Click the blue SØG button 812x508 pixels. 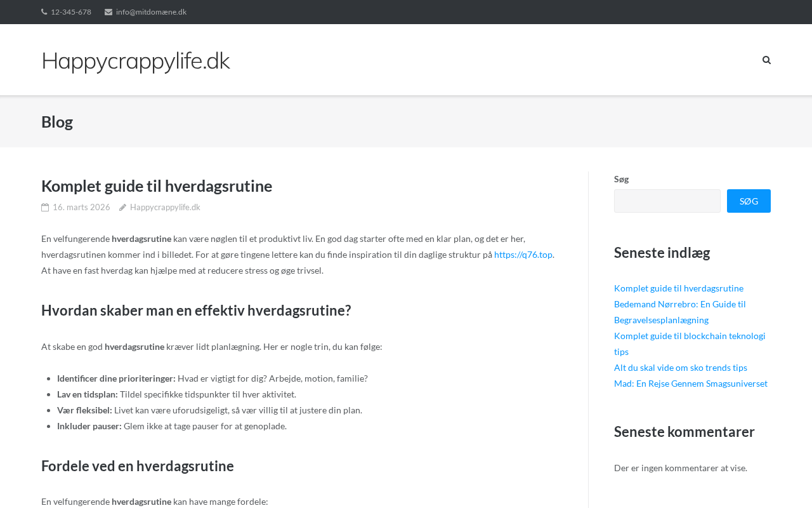tap(749, 201)
